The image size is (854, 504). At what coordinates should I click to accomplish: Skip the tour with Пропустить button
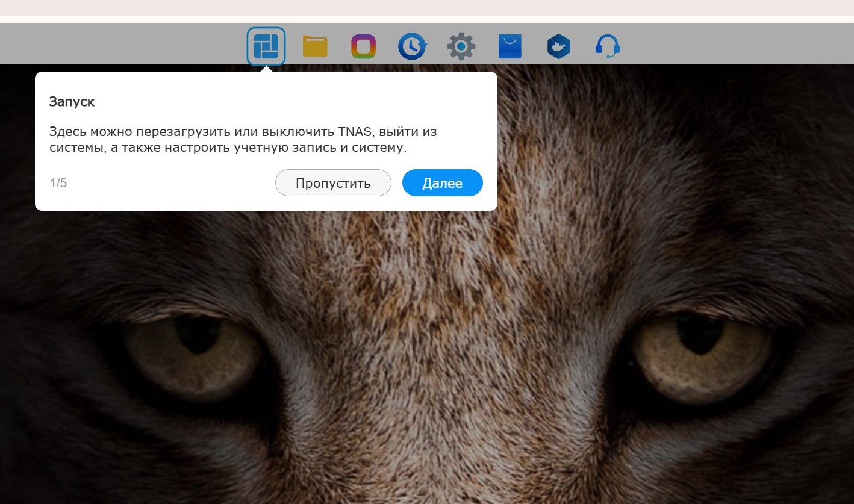(333, 183)
